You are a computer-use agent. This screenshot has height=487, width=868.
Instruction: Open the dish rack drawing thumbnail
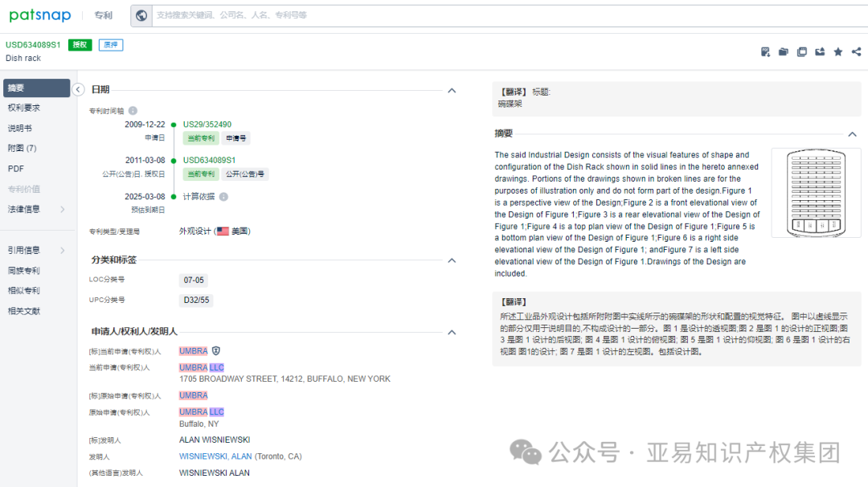point(816,193)
